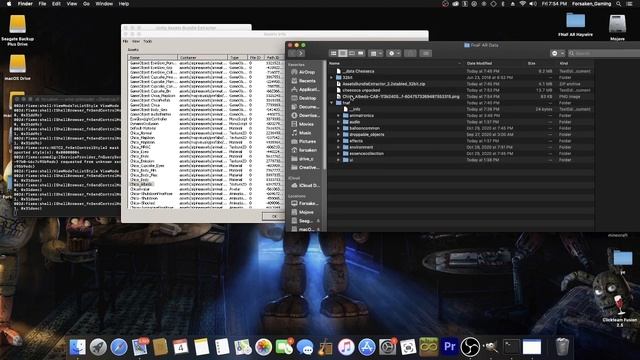Click Type column header in Assets list
Viewport: 640px width, 360px height.
(x=238, y=58)
